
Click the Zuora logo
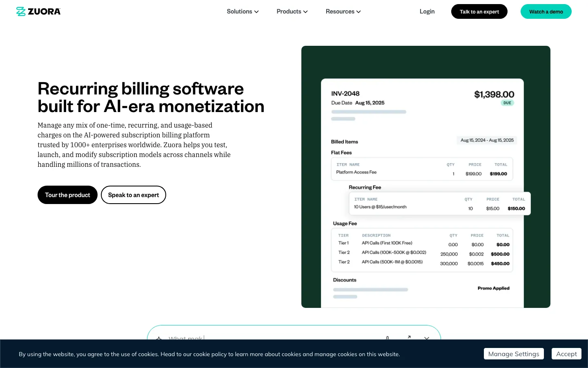pyautogui.click(x=38, y=11)
